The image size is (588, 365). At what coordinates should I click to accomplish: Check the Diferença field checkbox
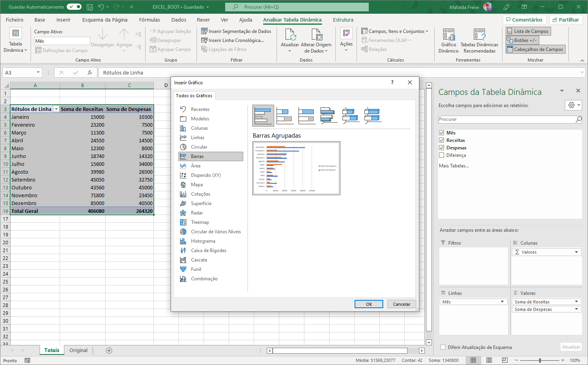(x=442, y=155)
